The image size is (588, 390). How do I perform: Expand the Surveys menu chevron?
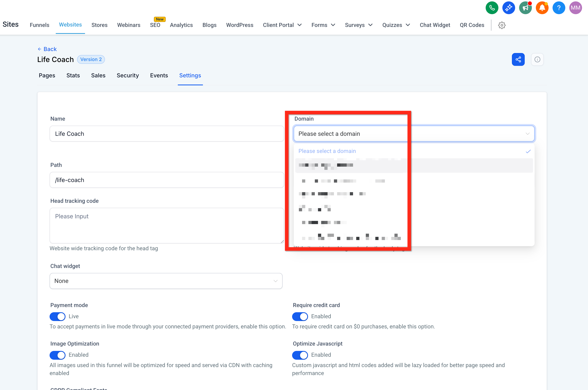(370, 25)
